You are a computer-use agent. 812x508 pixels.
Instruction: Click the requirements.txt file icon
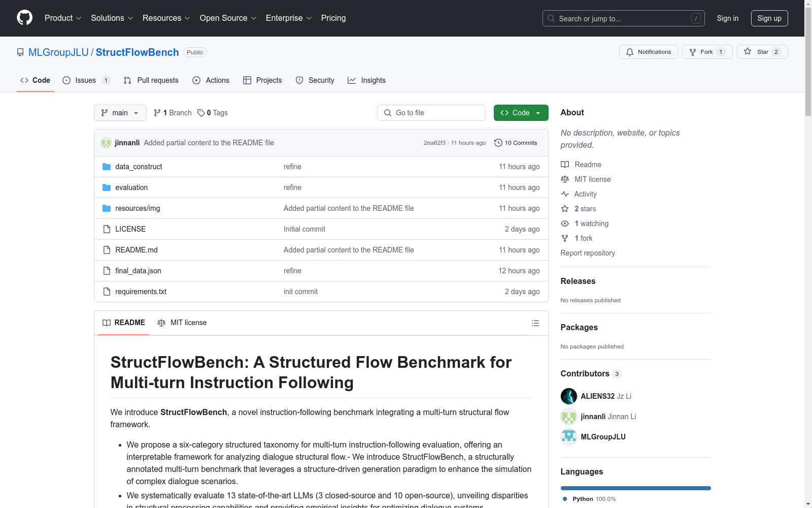[x=107, y=292]
